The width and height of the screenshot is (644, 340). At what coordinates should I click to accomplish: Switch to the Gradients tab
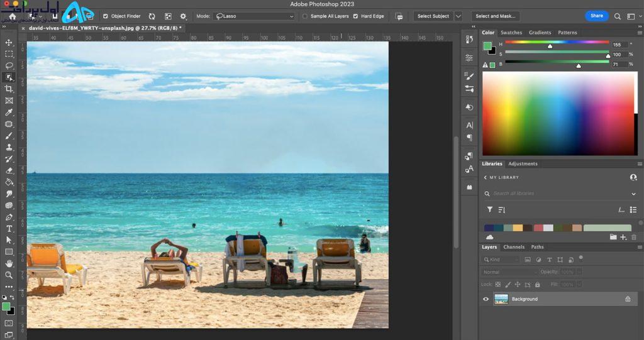click(x=540, y=33)
